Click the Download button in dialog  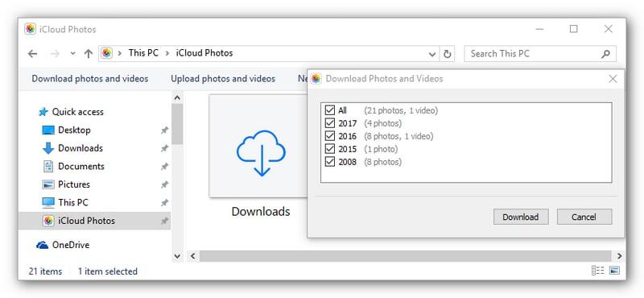tap(521, 217)
